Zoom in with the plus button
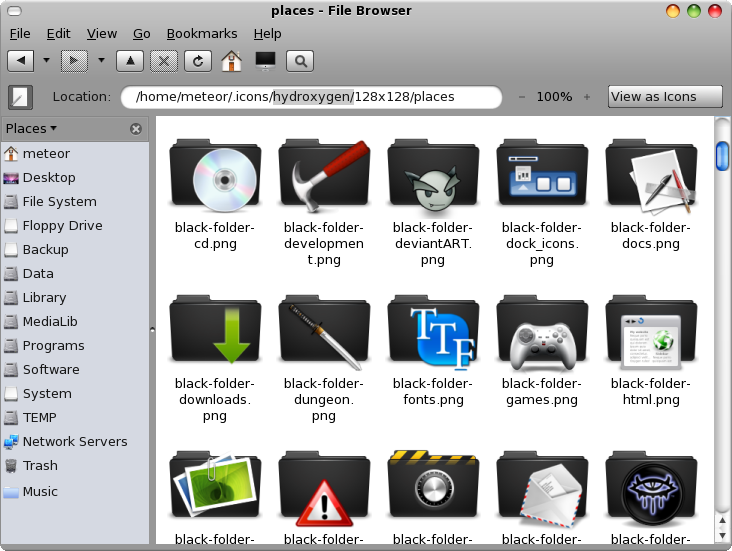The width and height of the screenshot is (732, 551). click(587, 97)
